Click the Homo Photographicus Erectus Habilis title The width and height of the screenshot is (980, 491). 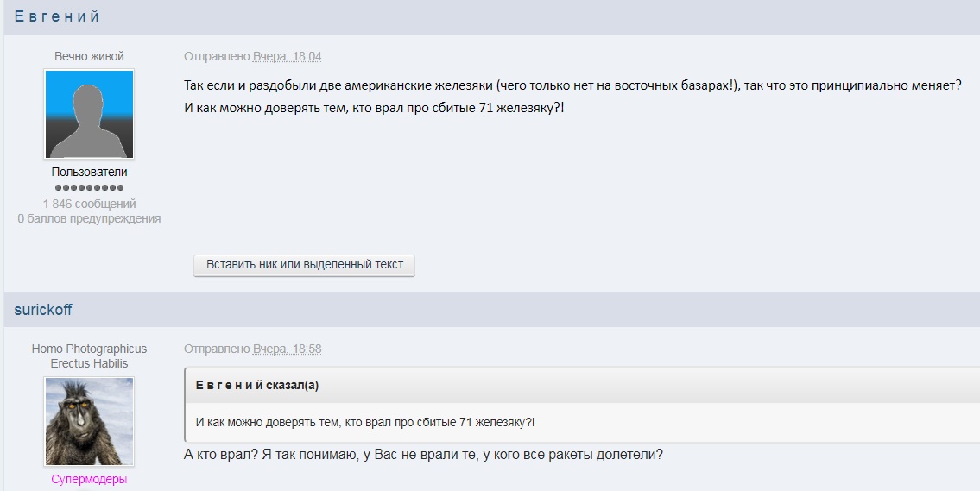[89, 356]
